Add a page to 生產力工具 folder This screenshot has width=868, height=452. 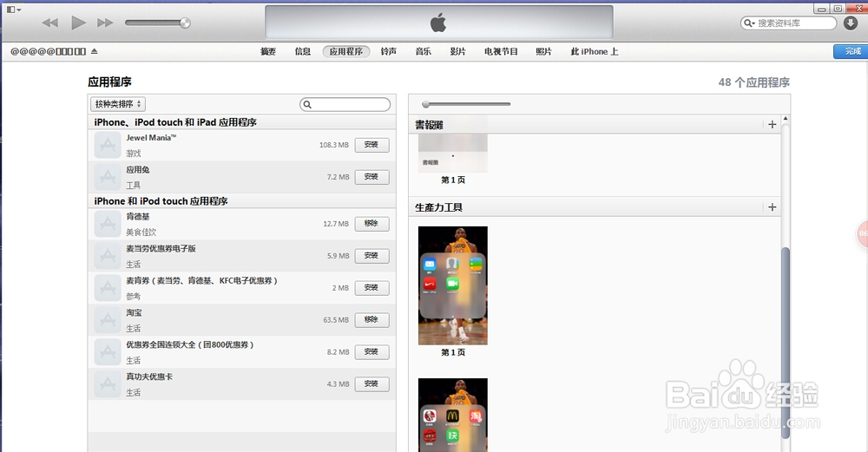pyautogui.click(x=773, y=206)
